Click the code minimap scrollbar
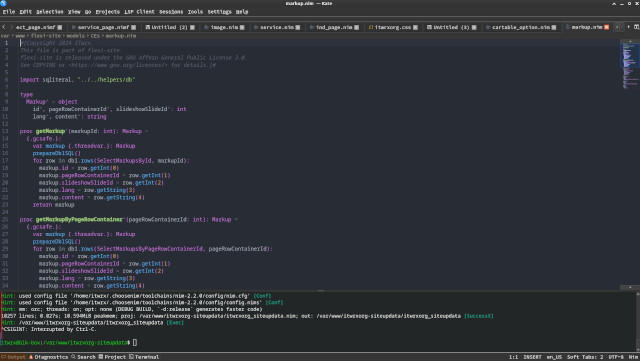The width and height of the screenshot is (640, 361). 630,163
